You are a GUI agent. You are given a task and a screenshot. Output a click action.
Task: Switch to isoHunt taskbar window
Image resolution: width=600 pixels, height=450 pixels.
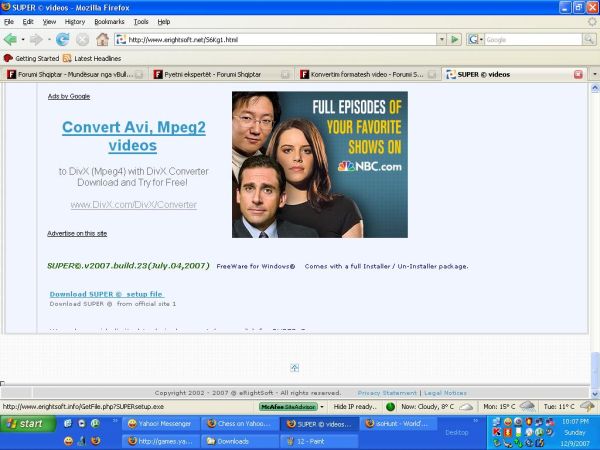pos(398,424)
